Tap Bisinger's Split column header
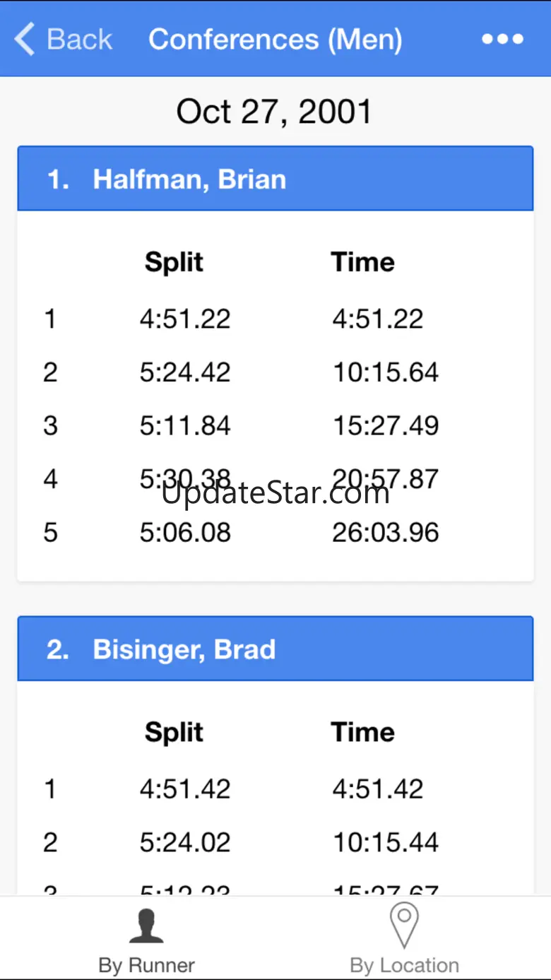This screenshot has width=551, height=980. pos(174,732)
